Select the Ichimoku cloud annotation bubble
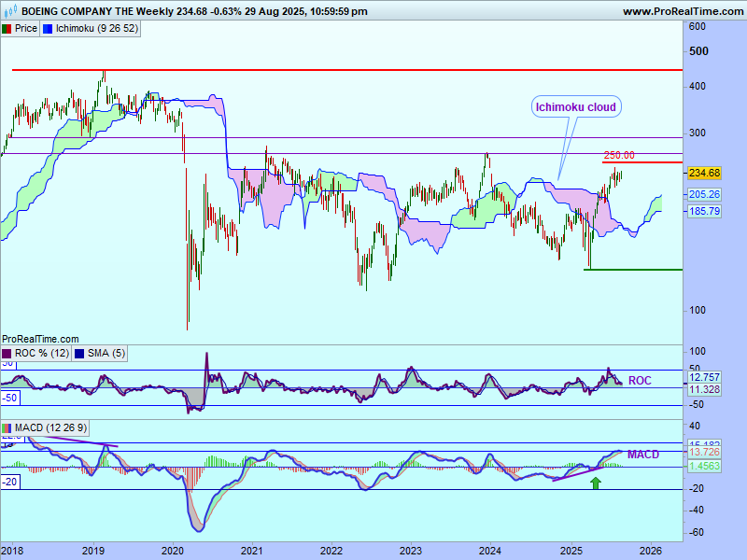This screenshot has width=747, height=560. [x=576, y=107]
